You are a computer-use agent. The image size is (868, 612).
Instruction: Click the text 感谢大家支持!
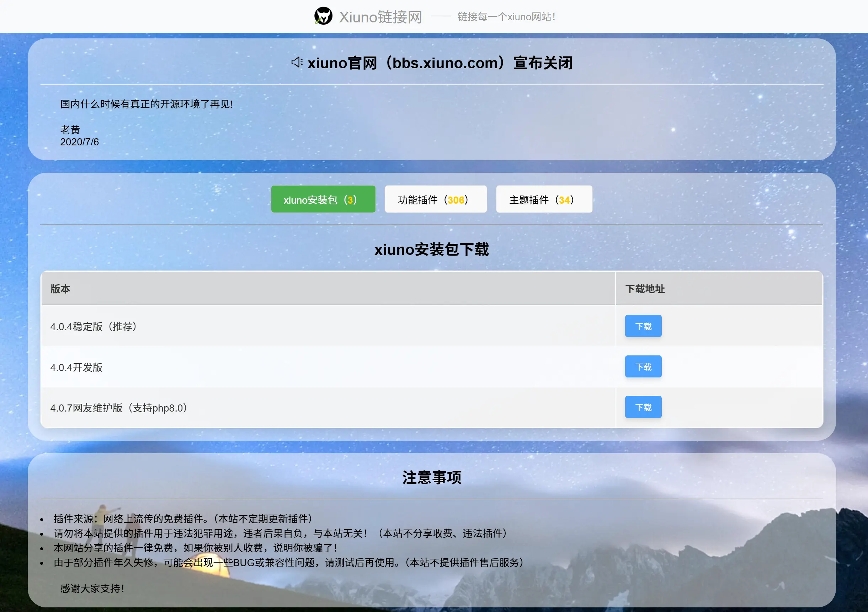coord(92,588)
